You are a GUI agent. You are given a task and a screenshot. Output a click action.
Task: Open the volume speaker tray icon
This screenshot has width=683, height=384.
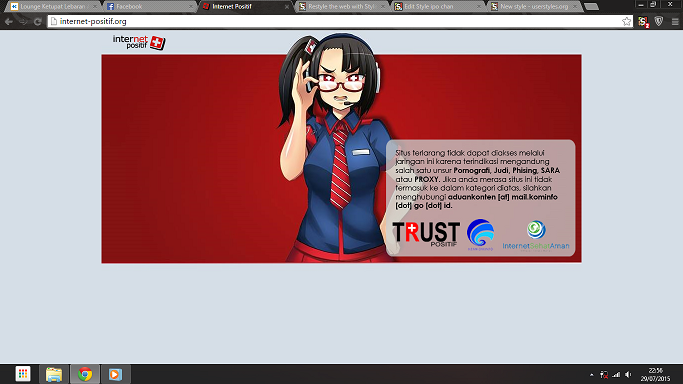pyautogui.click(x=628, y=375)
